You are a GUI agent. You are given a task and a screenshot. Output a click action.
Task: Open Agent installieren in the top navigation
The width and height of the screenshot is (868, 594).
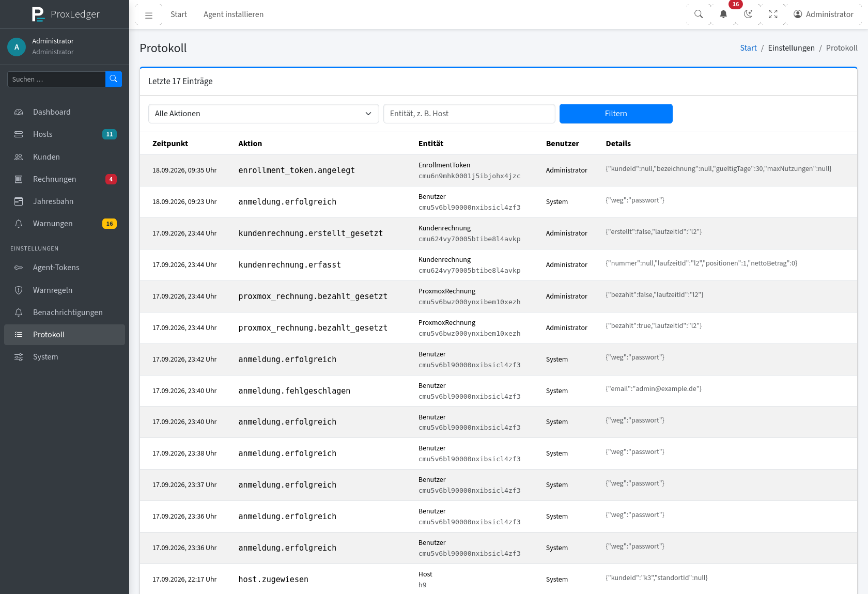pyautogui.click(x=234, y=14)
